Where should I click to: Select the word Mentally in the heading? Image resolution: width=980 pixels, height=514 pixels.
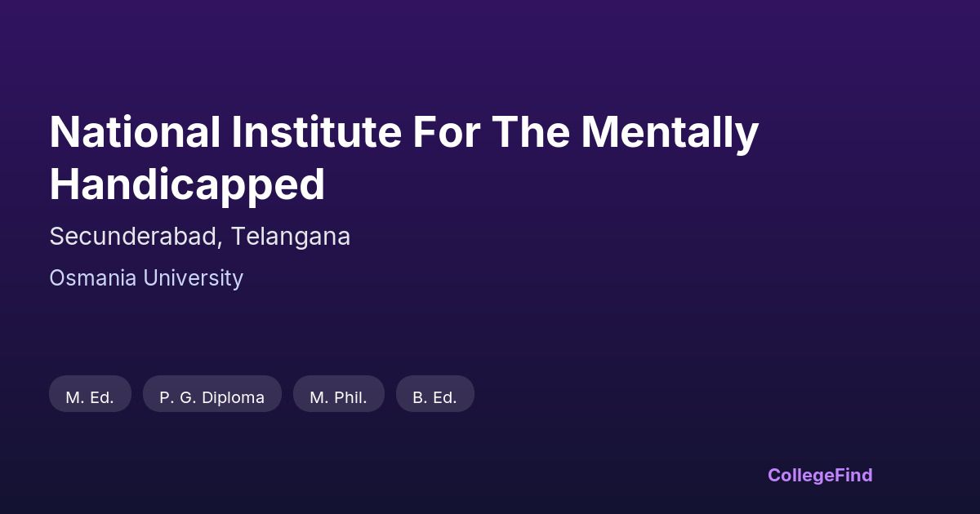point(670,132)
